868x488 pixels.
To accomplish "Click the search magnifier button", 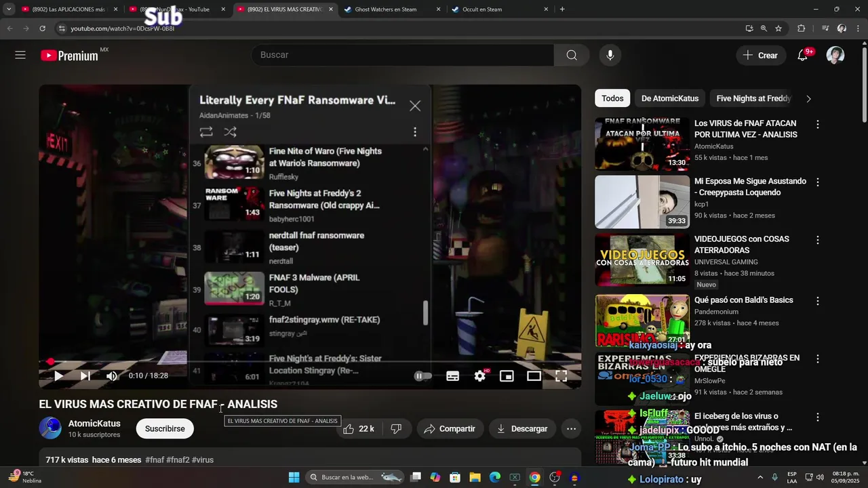I will point(572,55).
